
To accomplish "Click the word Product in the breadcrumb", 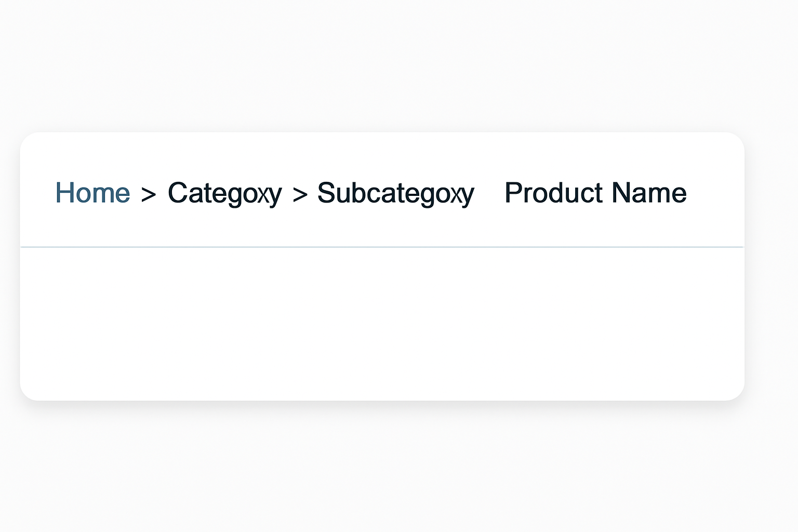I will click(554, 193).
